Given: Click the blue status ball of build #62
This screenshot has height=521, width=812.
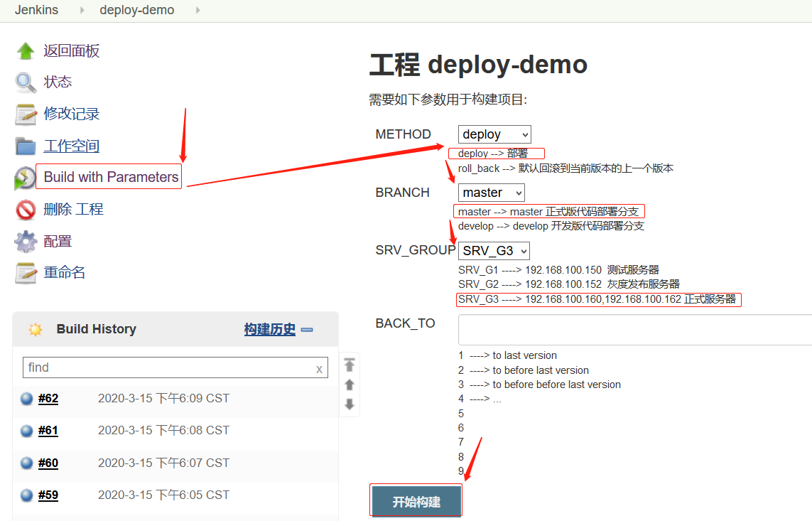Looking at the screenshot, I should pos(26,399).
